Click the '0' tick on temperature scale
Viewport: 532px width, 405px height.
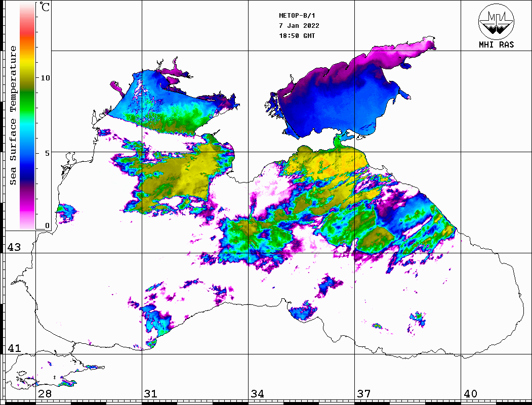coord(47,226)
